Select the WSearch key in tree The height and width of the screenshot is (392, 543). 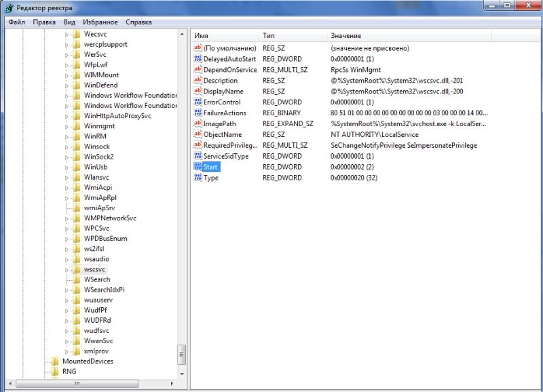point(97,279)
